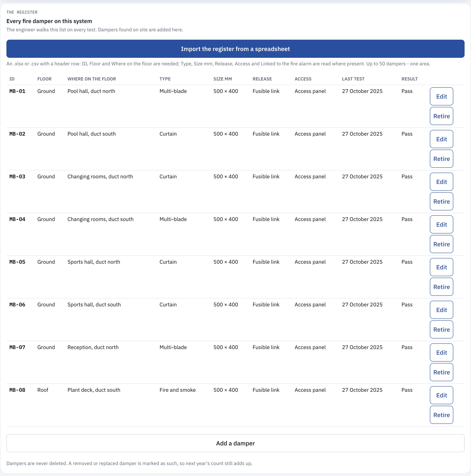
Task: Click 'Changing rooms, duct south' cell
Action: (x=100, y=219)
